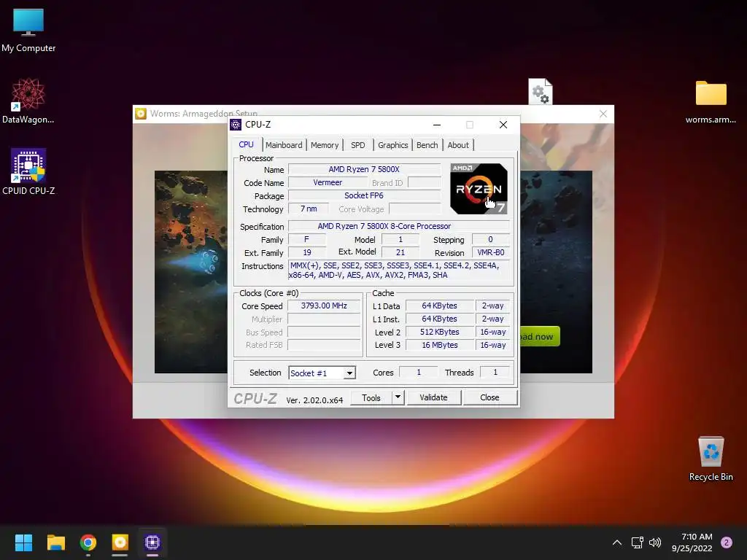The image size is (747, 560).
Task: Open the Recycle Bin
Action: click(x=711, y=458)
